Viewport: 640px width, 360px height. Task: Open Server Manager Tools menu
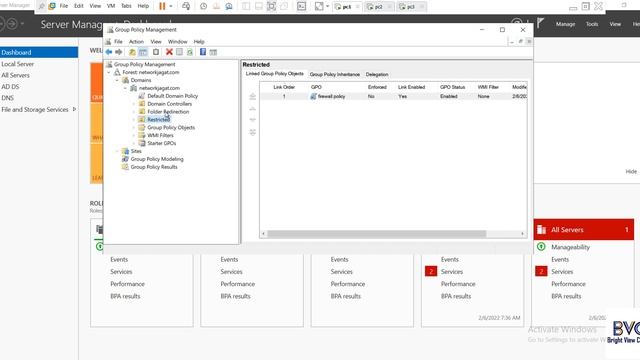592,24
